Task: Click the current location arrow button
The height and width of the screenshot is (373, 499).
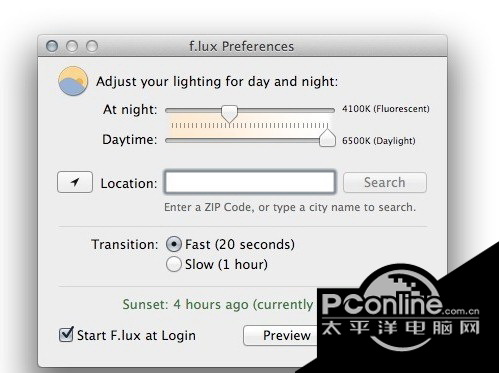Action: (x=75, y=182)
